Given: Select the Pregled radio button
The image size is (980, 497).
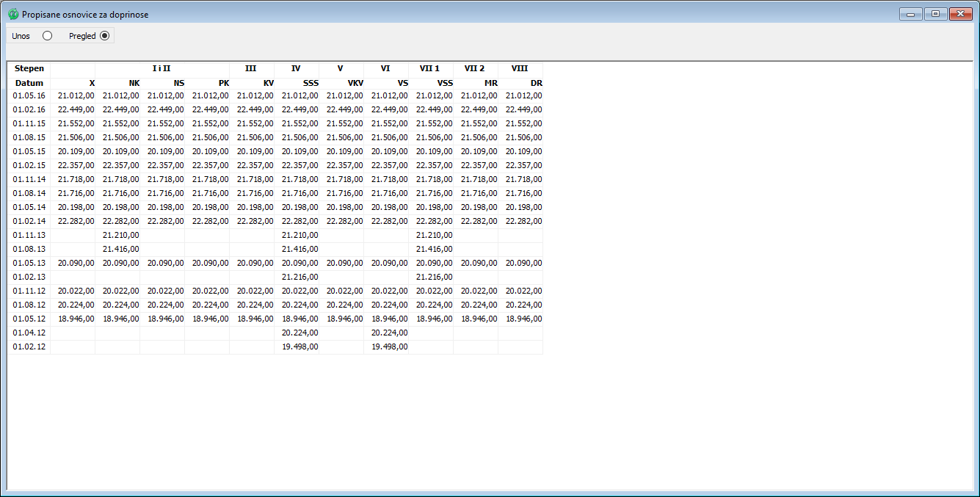Looking at the screenshot, I should (x=104, y=36).
